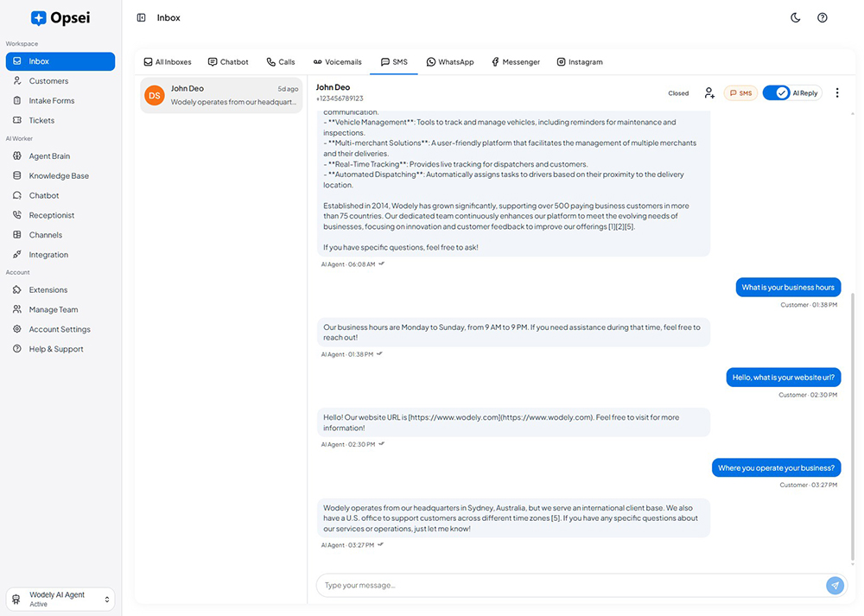Click the Inbox page title

[x=168, y=17]
